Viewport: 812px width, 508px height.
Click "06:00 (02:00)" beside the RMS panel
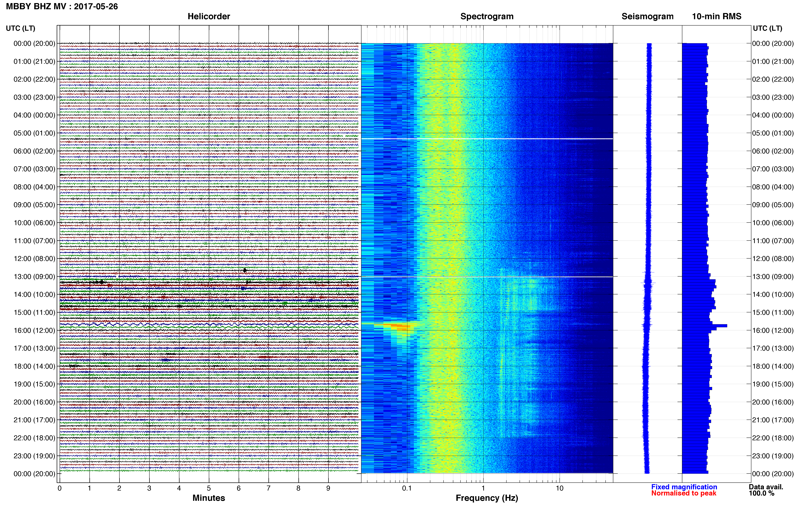(773, 151)
